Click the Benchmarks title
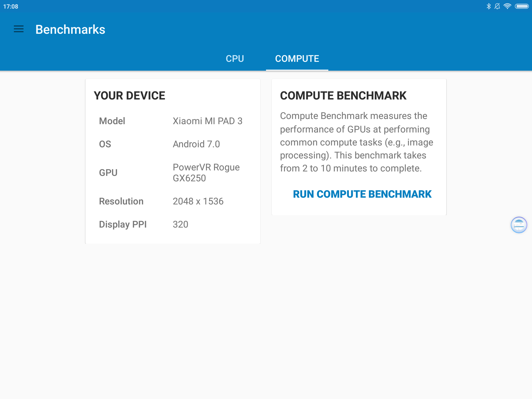This screenshot has height=399, width=532. pyautogui.click(x=70, y=30)
